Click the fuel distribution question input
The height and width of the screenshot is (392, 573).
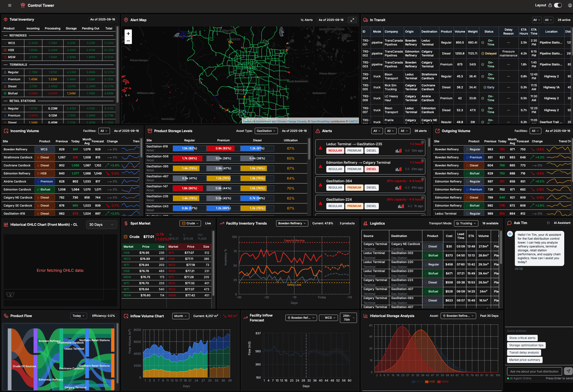click(534, 371)
